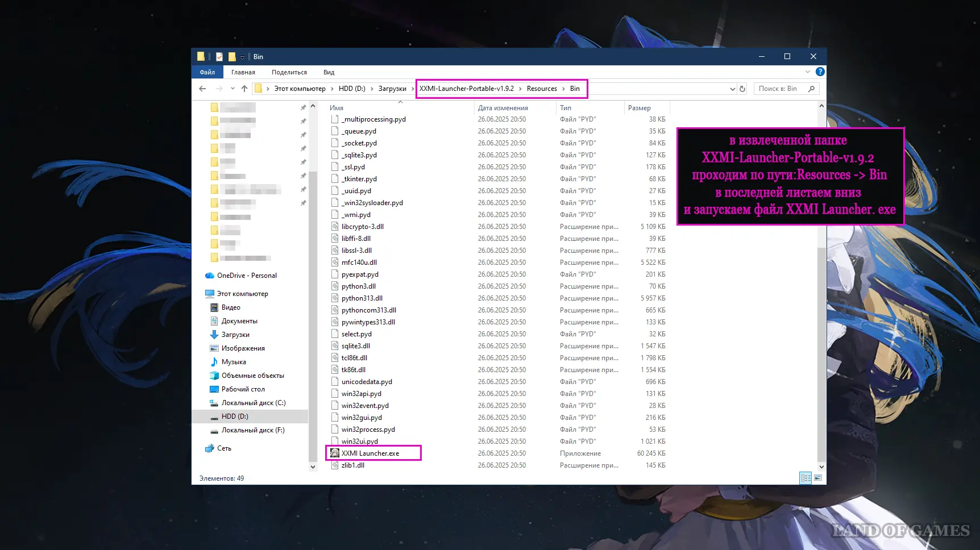Open recent locations dropdown arrow
The height and width of the screenshot is (550, 980).
[232, 89]
